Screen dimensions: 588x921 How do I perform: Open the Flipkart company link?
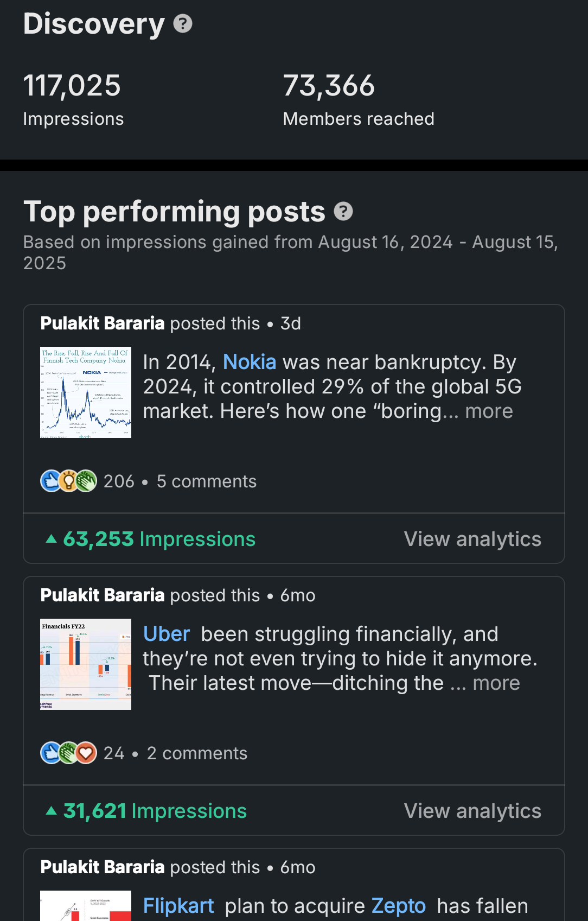click(178, 906)
